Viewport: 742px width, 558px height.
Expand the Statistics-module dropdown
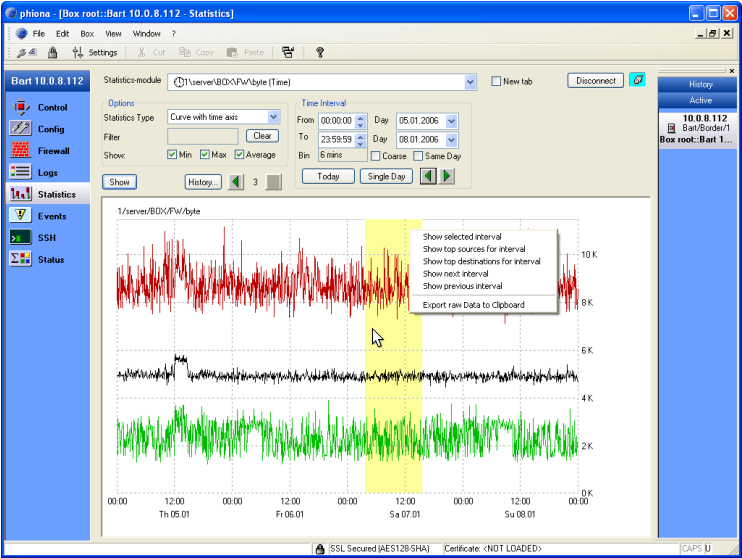coord(469,82)
